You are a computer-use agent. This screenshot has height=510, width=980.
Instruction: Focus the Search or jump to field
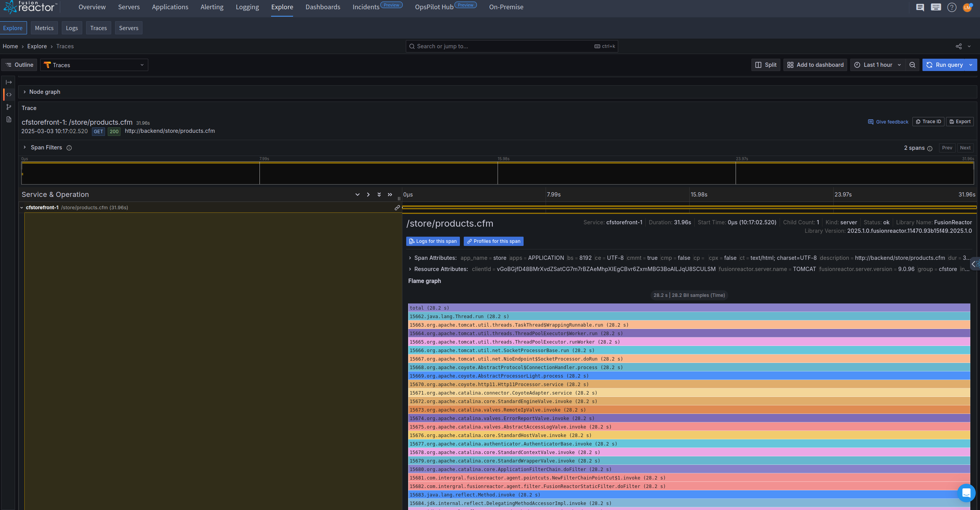click(x=512, y=46)
